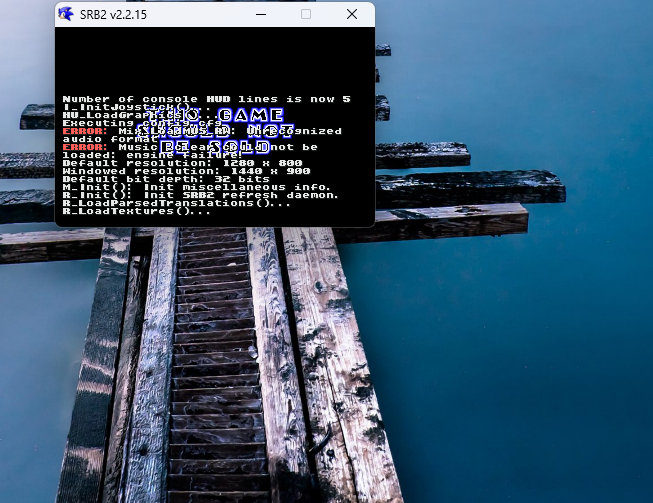Click 'M_Init(): Init miscellaneous info.' line

[x=197, y=187]
